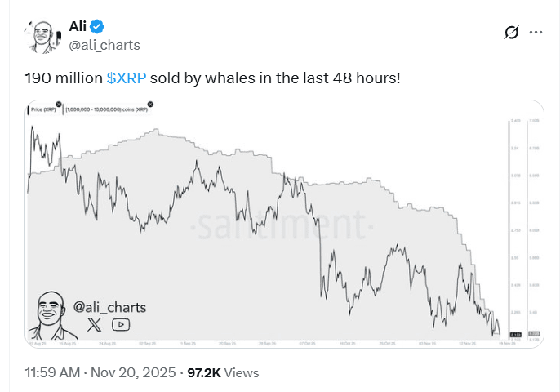
Task: Click the coins (XRP) legend label
Action: point(108,109)
